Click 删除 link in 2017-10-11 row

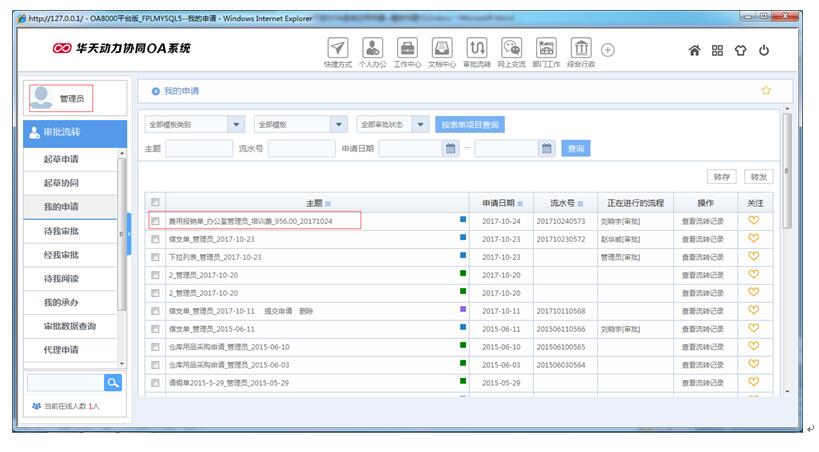click(x=306, y=311)
